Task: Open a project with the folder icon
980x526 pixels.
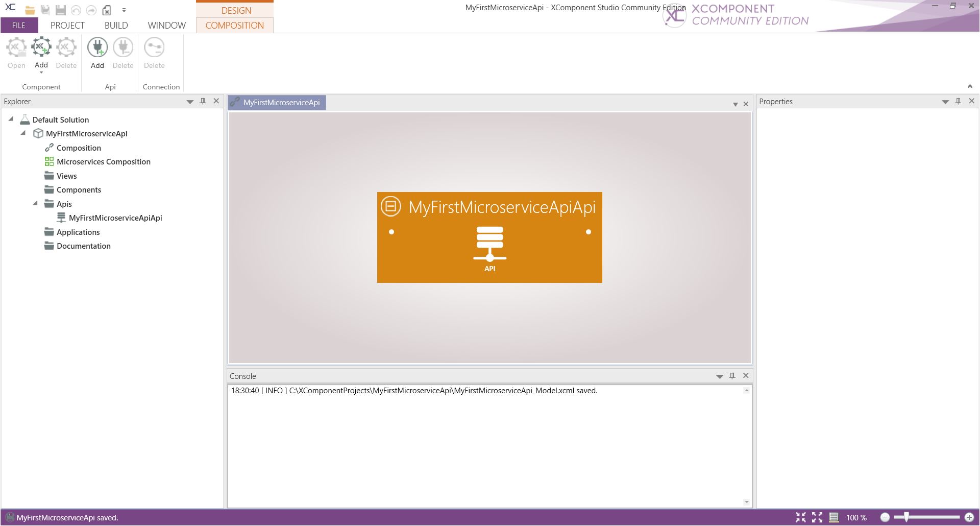Action: click(x=30, y=10)
